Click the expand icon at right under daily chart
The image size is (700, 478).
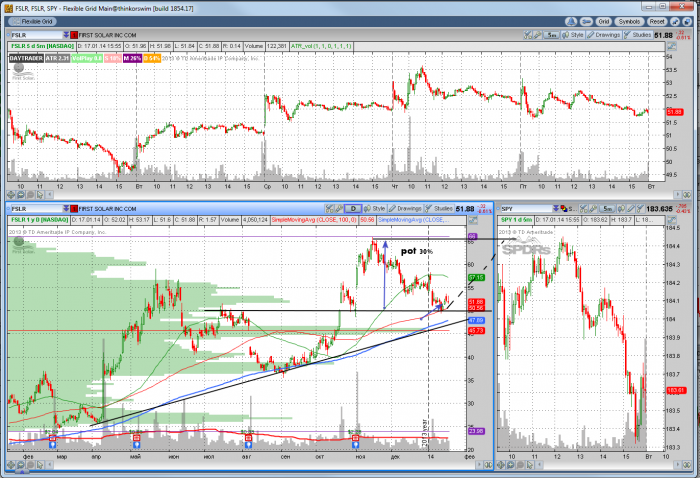click(x=488, y=465)
